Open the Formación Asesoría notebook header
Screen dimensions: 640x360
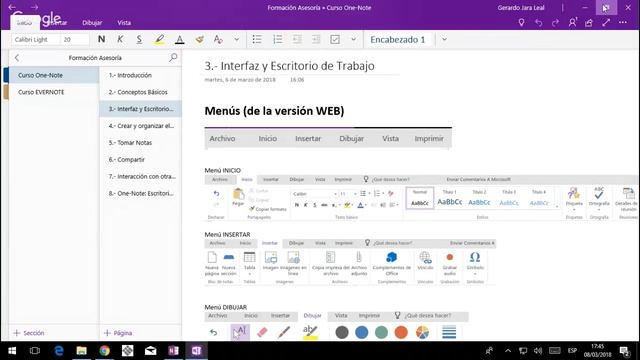click(x=95, y=58)
